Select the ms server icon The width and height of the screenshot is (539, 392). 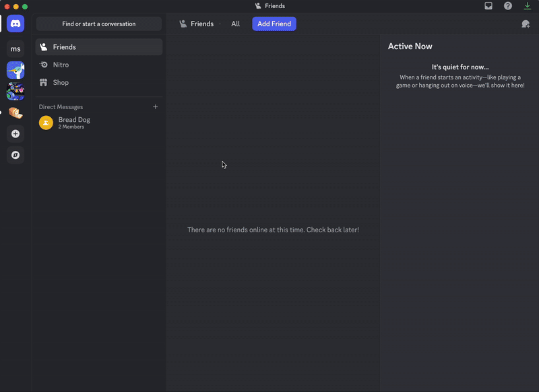click(15, 48)
